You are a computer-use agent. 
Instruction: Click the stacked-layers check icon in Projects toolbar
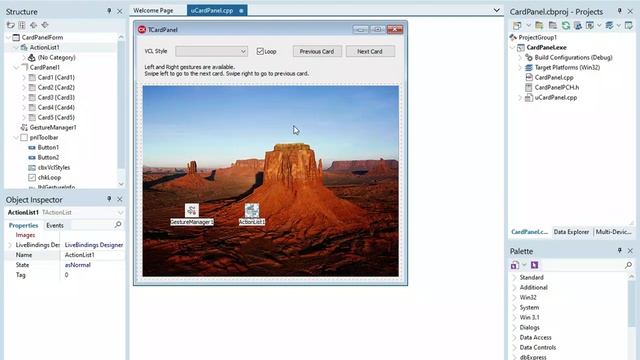tap(609, 25)
